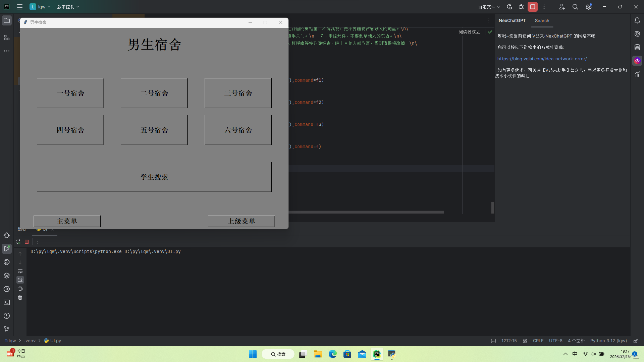Screen dimensions: 644x362
Task: Click the Windows taskbar search box
Action: click(x=278, y=354)
